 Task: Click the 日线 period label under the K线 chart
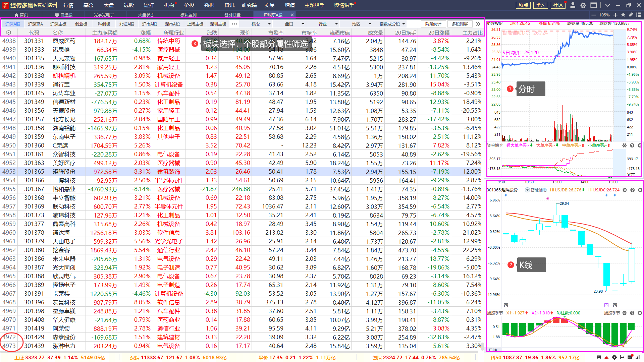pos(493,350)
